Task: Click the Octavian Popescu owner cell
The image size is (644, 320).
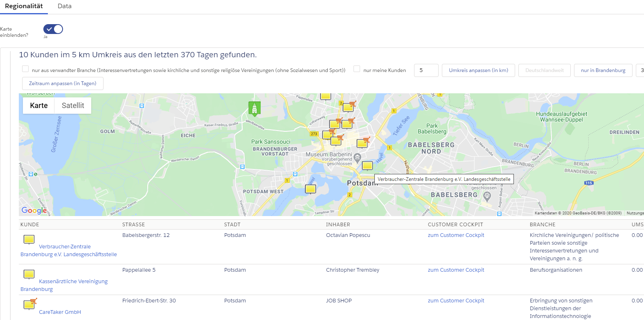Action: (x=348, y=235)
